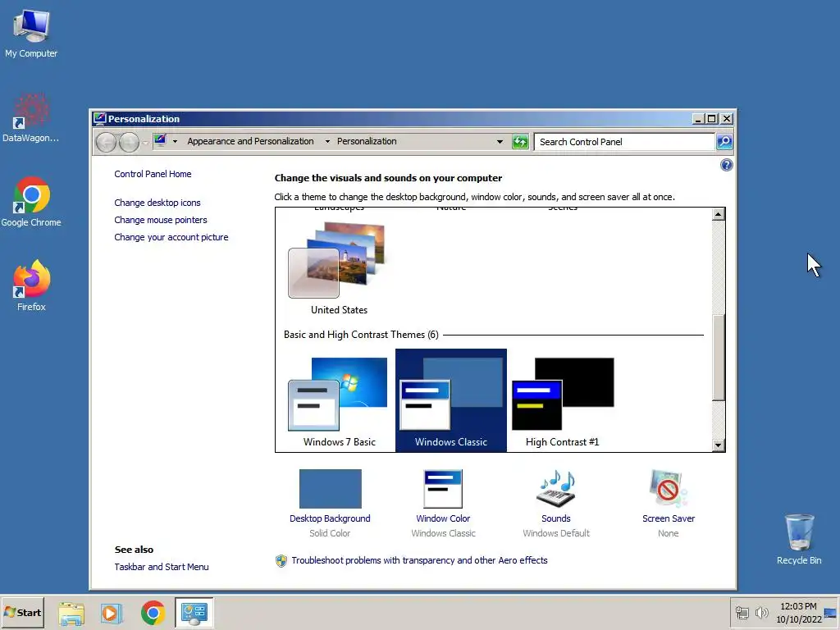Open Google Chrome desktop shortcut

31,202
